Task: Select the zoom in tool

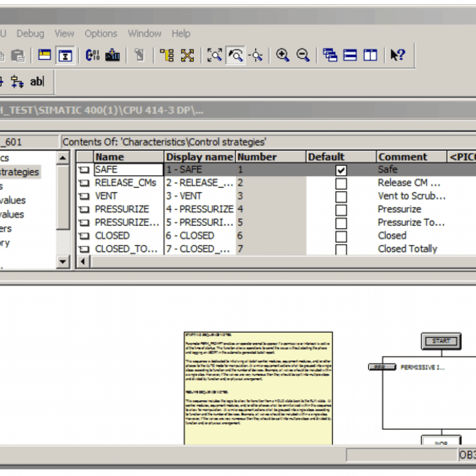Action: pyautogui.click(x=283, y=55)
